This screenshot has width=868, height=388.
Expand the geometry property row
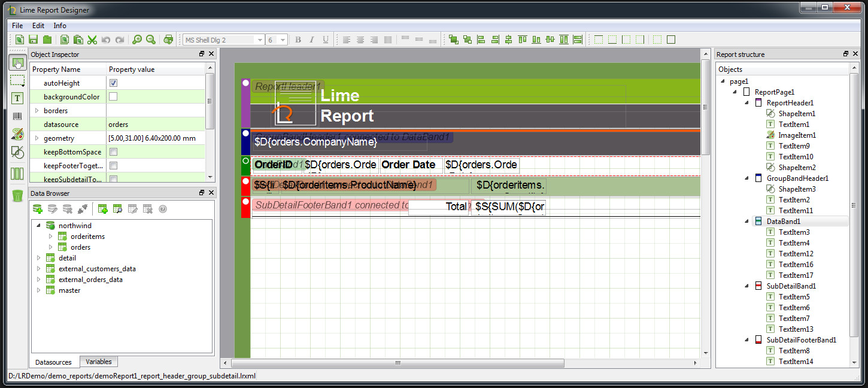point(37,138)
